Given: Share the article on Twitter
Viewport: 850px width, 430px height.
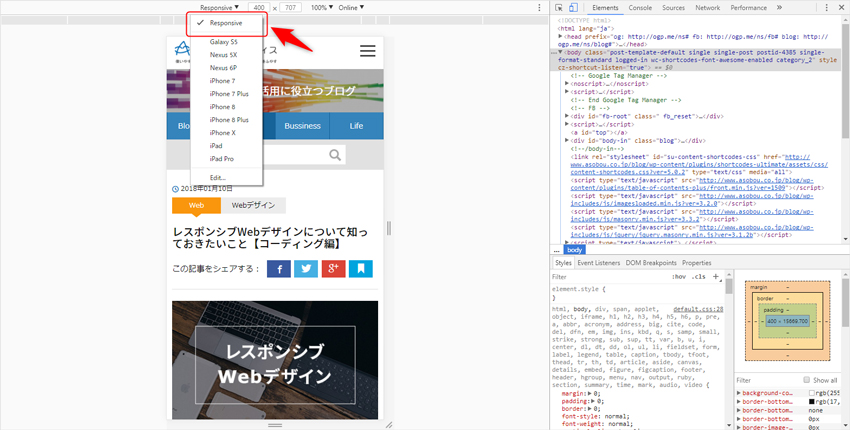Looking at the screenshot, I should [306, 269].
